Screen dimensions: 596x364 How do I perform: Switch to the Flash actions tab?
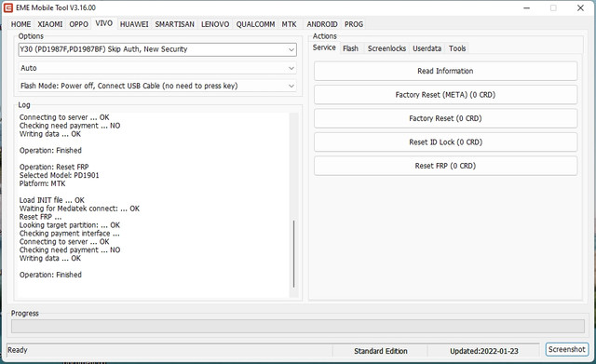point(350,48)
